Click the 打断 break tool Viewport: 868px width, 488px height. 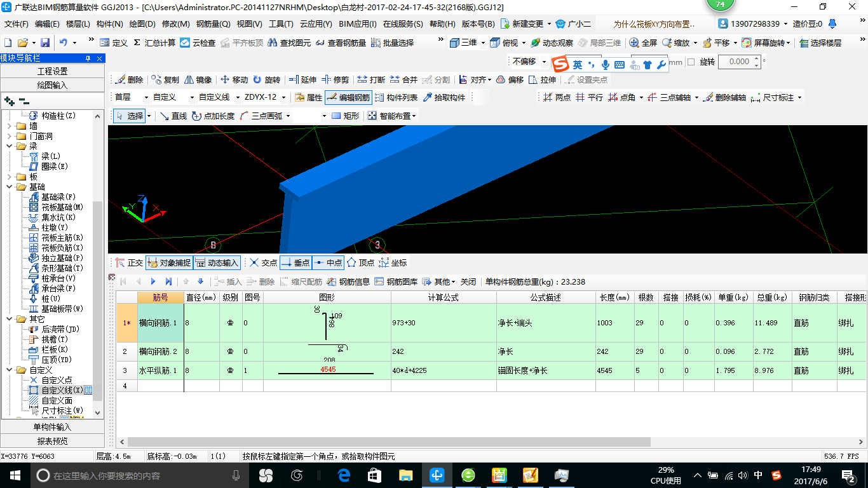(x=371, y=79)
